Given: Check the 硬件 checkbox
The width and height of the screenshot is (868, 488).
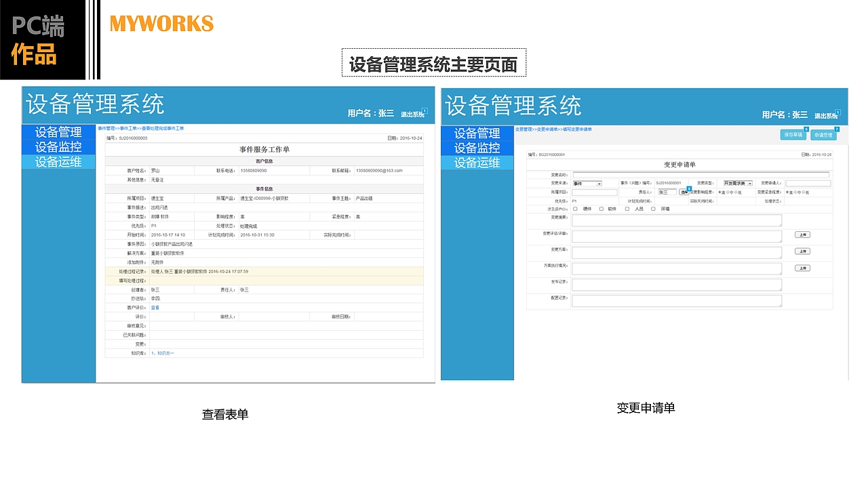Looking at the screenshot, I should point(575,209).
